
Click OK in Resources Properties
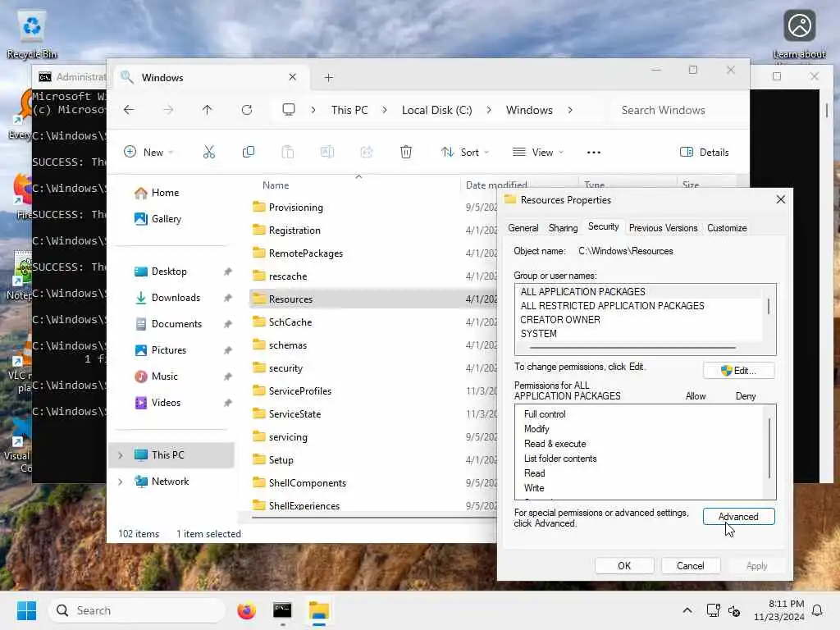pyautogui.click(x=624, y=566)
